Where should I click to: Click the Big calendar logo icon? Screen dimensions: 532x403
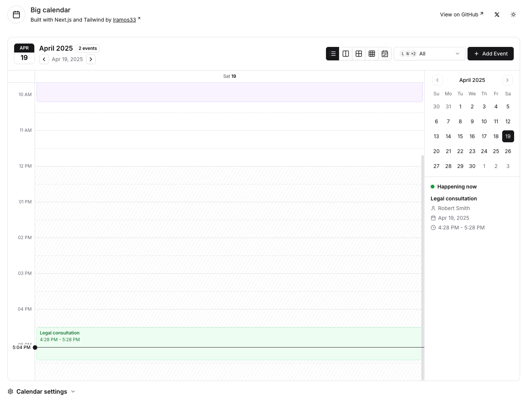point(16,15)
